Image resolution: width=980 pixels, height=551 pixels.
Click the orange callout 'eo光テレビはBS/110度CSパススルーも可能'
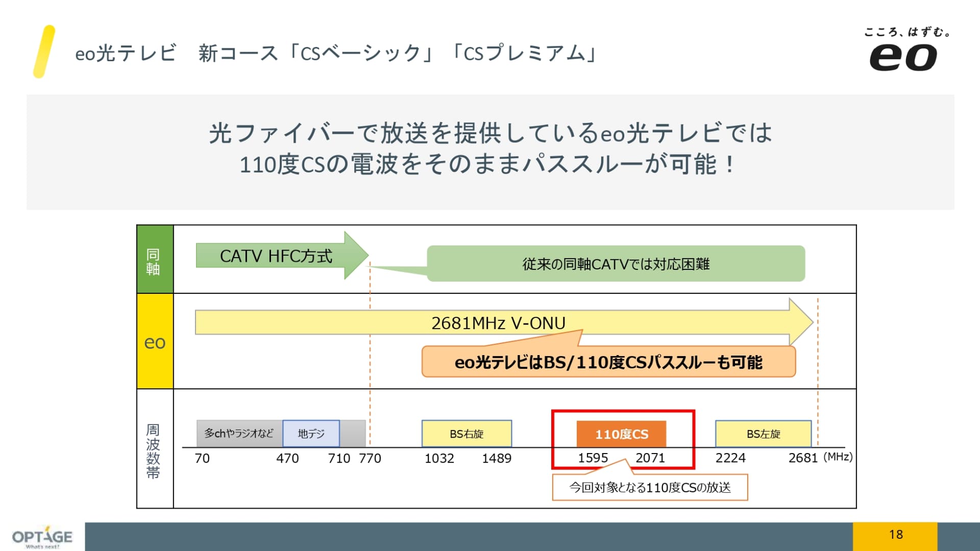pyautogui.click(x=608, y=362)
